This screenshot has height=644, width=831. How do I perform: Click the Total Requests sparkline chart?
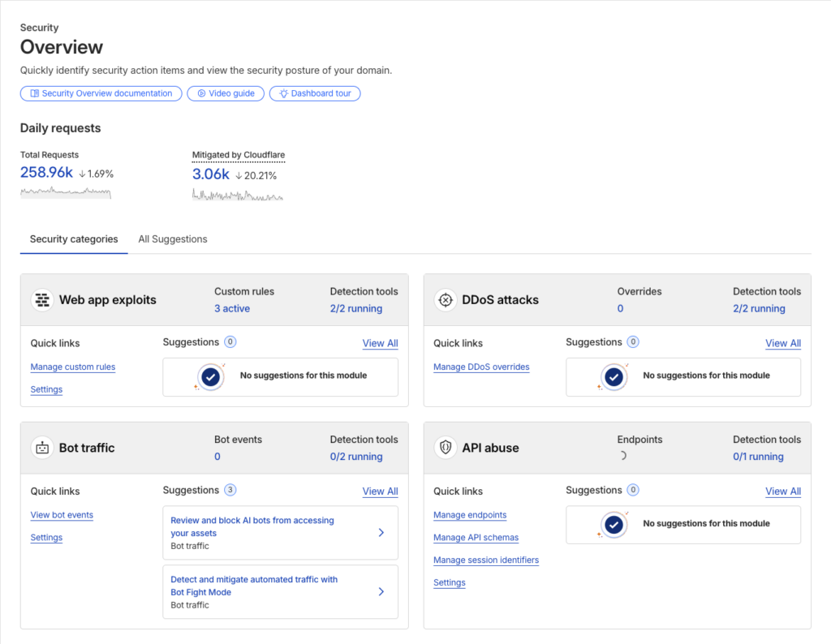[x=66, y=192]
